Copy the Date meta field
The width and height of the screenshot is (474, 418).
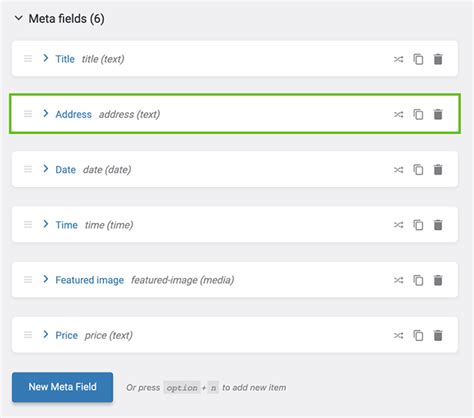click(418, 170)
